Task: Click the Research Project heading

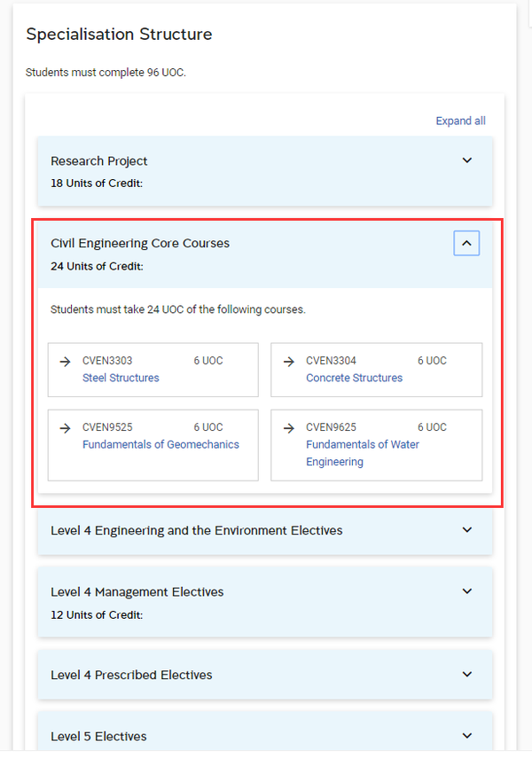Action: (98, 161)
